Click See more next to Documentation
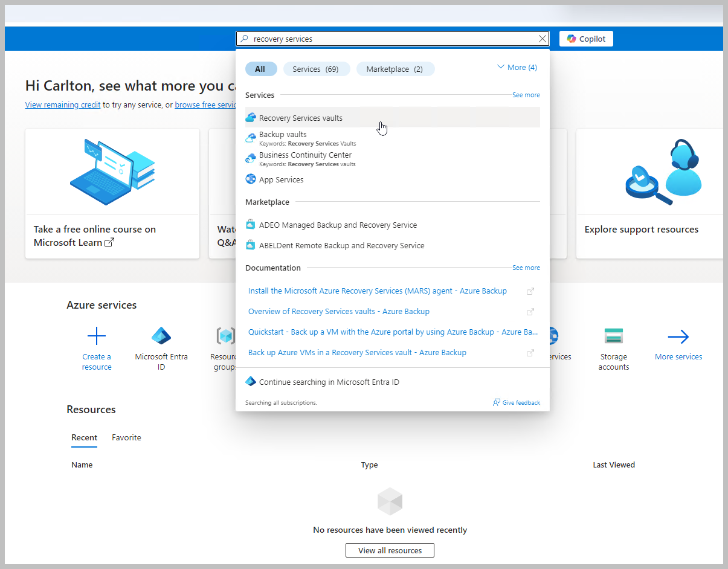Image resolution: width=728 pixels, height=569 pixels. tap(526, 268)
